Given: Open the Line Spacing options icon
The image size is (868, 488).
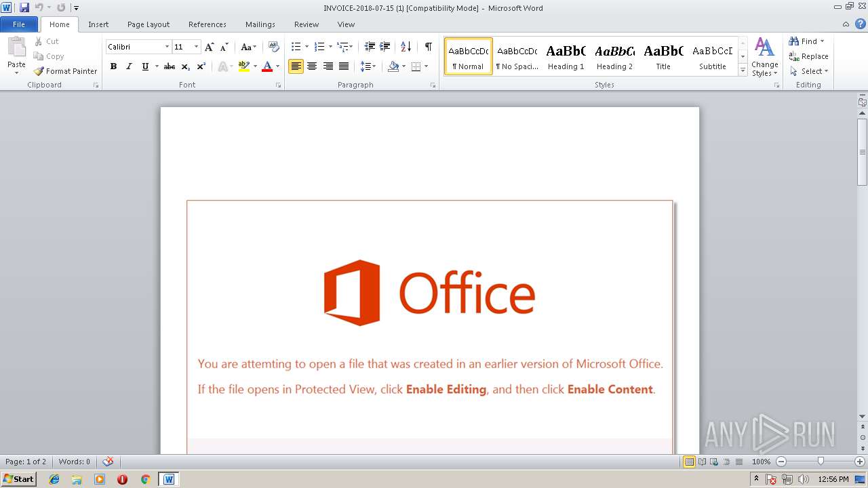Looking at the screenshot, I should tap(366, 66).
